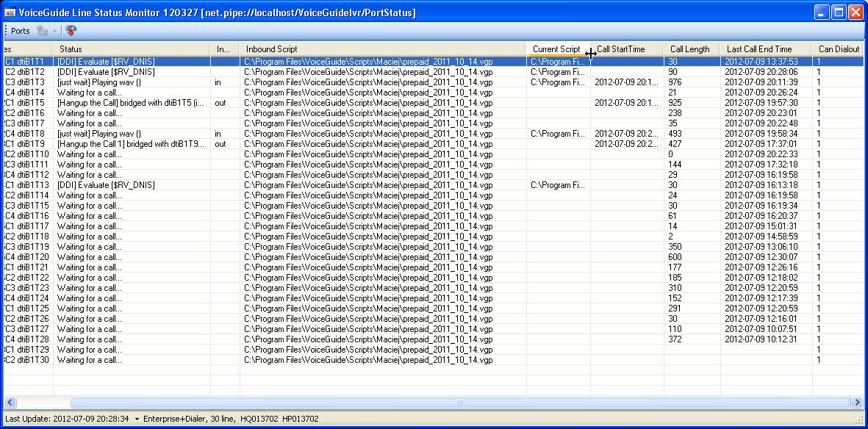Click the Ports servers icon in toolbar
The width and height of the screenshot is (868, 429).
click(43, 31)
